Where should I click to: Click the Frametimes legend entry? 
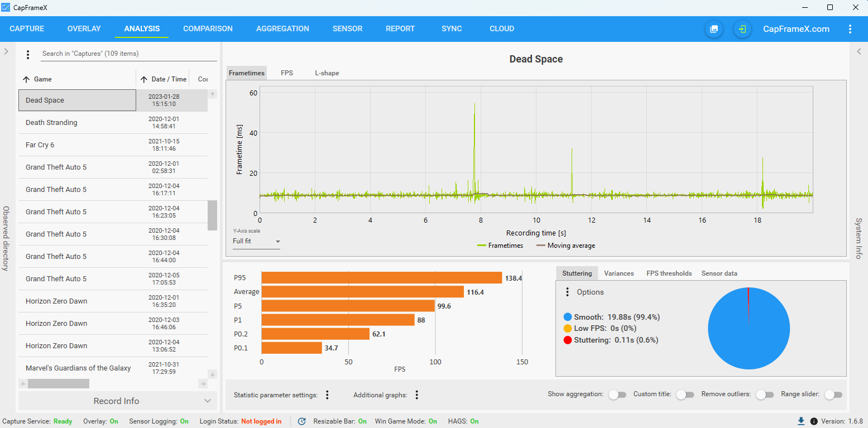[500, 246]
